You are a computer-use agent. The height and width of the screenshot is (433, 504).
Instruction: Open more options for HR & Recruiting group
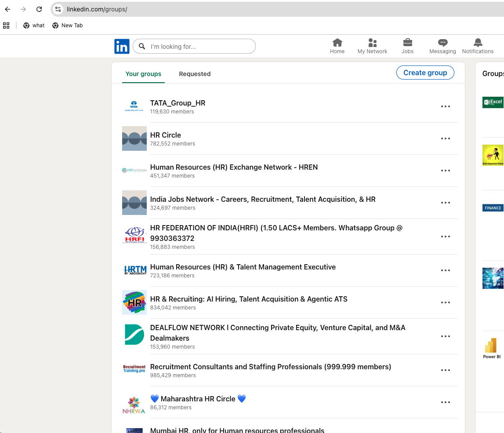coord(446,302)
